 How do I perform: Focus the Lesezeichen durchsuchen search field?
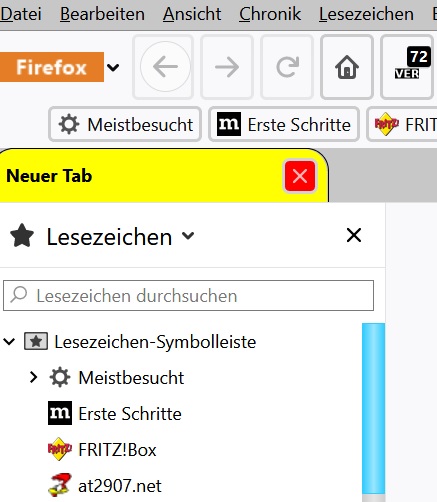[188, 296]
